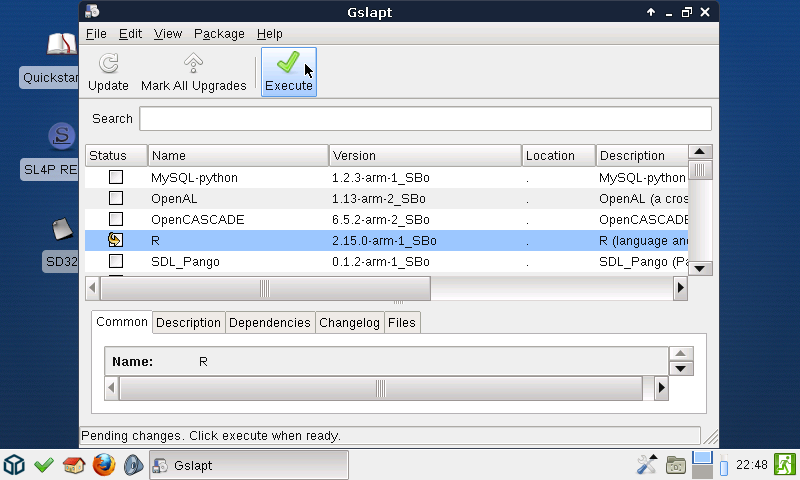Click version 1.13-arm-2_SBo cell
800x480 pixels.
[x=379, y=198]
